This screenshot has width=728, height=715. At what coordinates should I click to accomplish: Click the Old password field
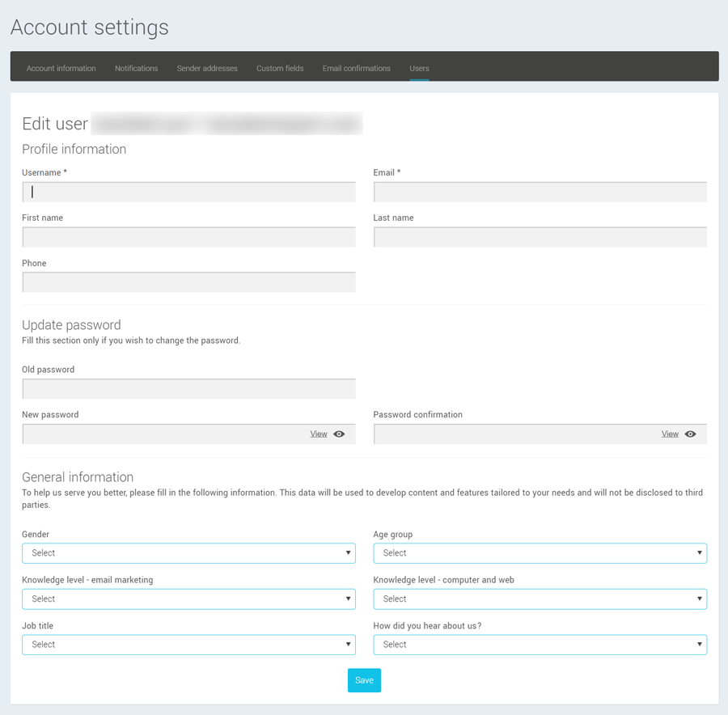click(x=188, y=389)
